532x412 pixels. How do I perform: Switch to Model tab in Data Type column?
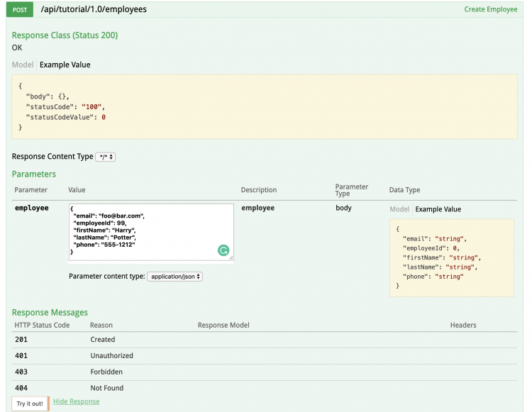click(399, 209)
